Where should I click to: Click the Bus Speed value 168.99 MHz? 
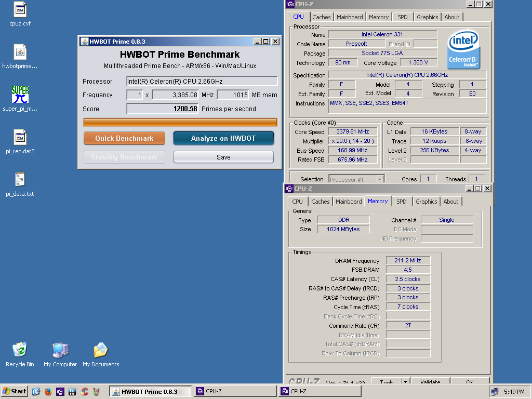353,150
